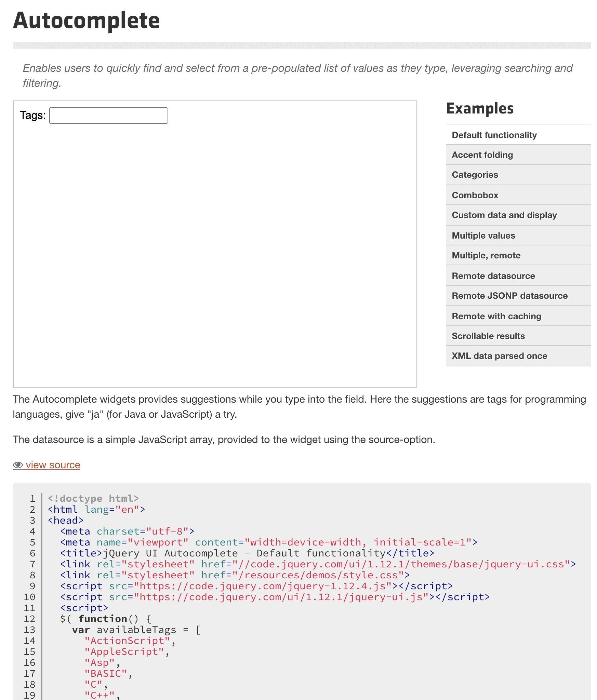Open the Scrollable results example
The image size is (597, 700).
518,336
